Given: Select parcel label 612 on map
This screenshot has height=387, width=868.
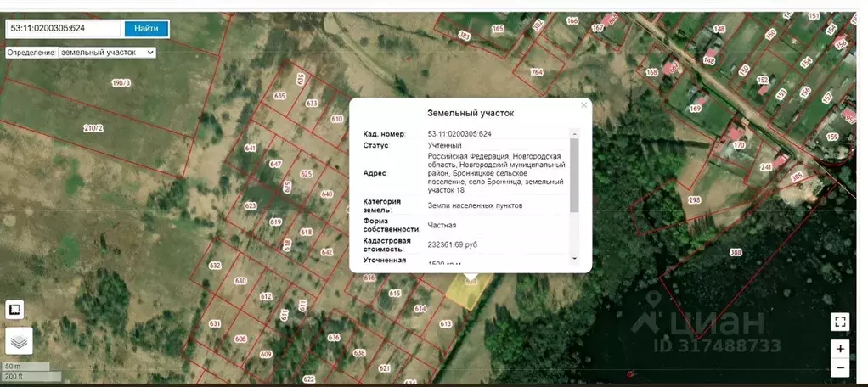Looking at the screenshot, I should click(x=267, y=296).
